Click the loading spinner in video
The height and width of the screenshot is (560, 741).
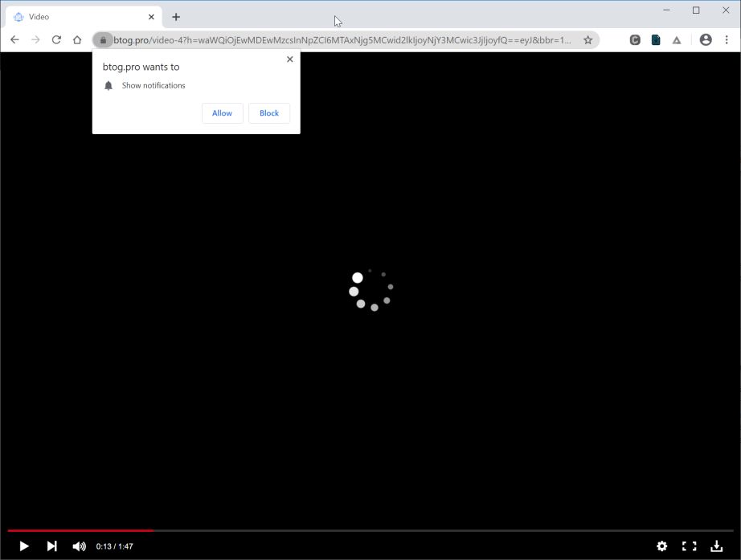pos(370,289)
